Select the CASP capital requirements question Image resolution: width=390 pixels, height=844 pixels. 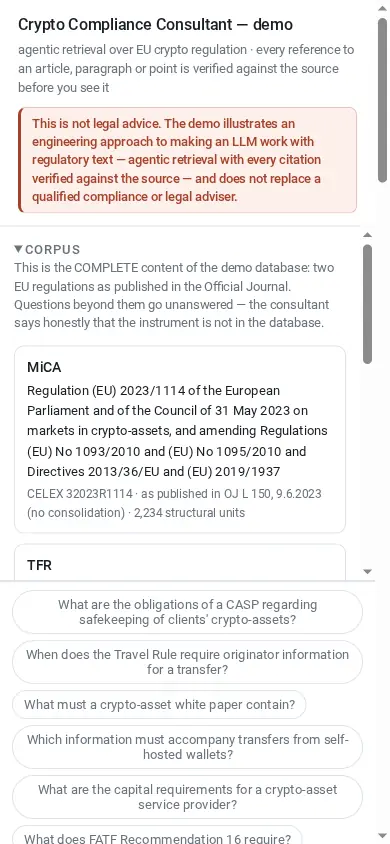[187, 797]
